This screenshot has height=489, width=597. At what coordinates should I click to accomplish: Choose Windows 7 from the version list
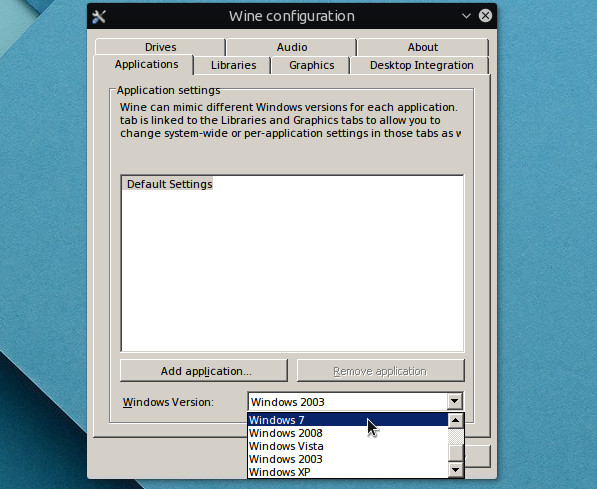pyautogui.click(x=348, y=420)
